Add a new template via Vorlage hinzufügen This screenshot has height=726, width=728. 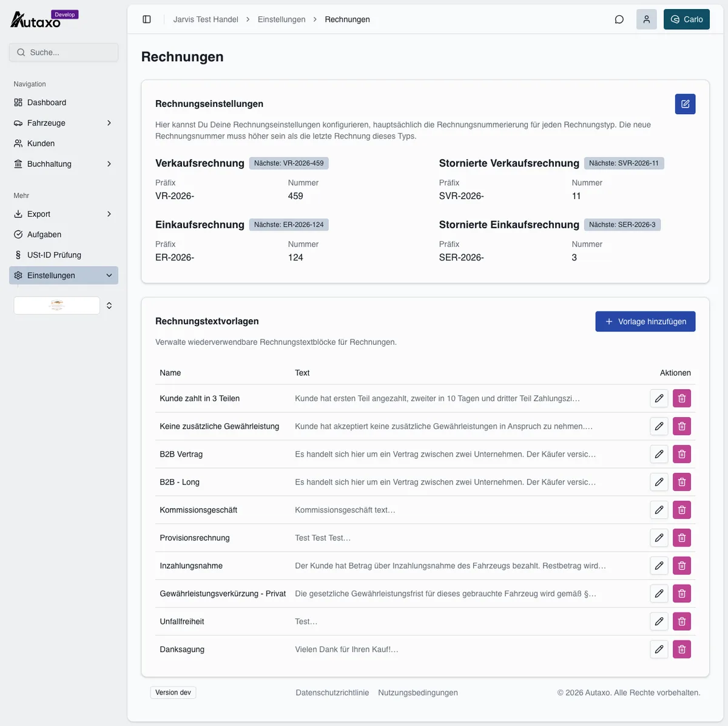click(x=645, y=322)
